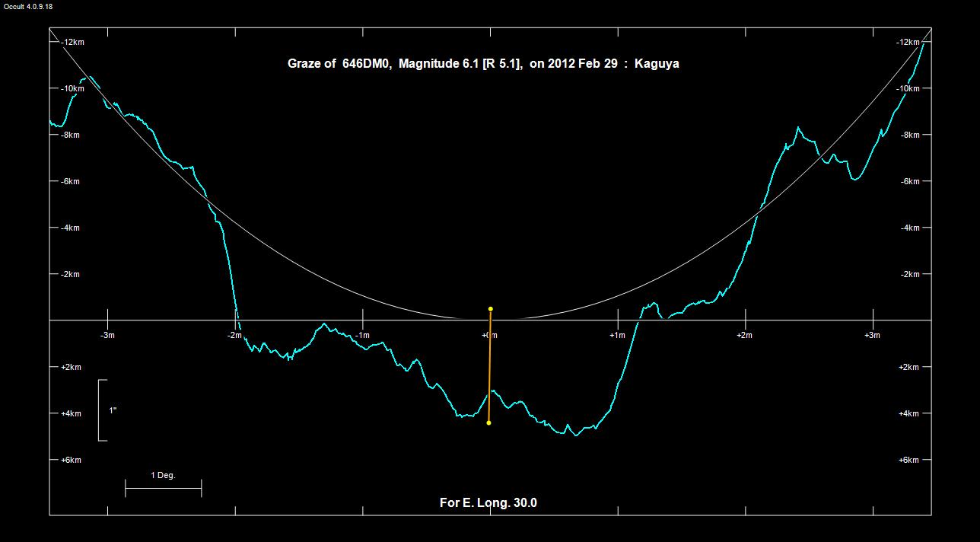Select the -3m tick label on the axis
This screenshot has width=980, height=542.
(x=108, y=335)
